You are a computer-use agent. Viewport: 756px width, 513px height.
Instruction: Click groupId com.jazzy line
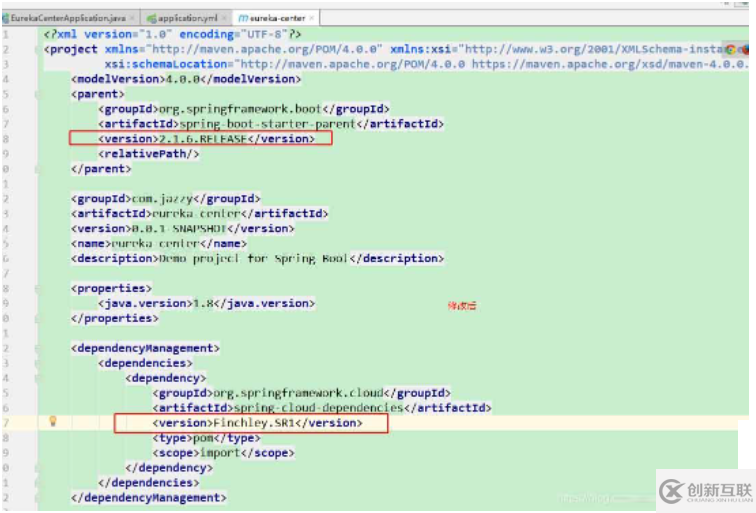tap(165, 199)
